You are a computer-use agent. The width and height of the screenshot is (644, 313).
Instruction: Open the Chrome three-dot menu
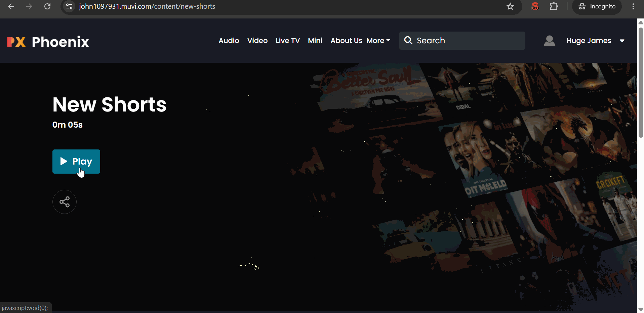(x=633, y=6)
